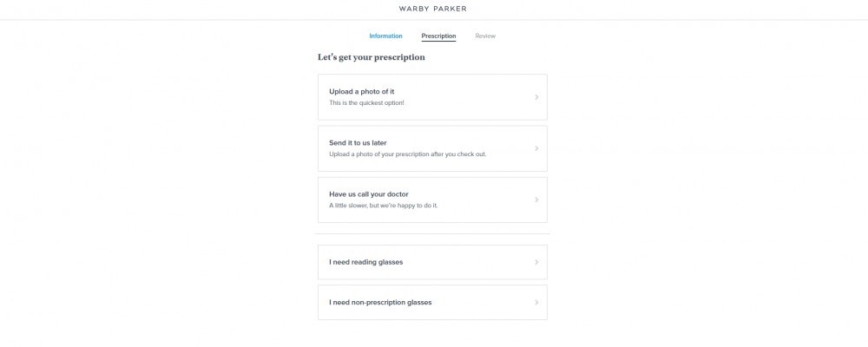Jump to the Review step tab
Screen dimensions: 868x347
485,36
